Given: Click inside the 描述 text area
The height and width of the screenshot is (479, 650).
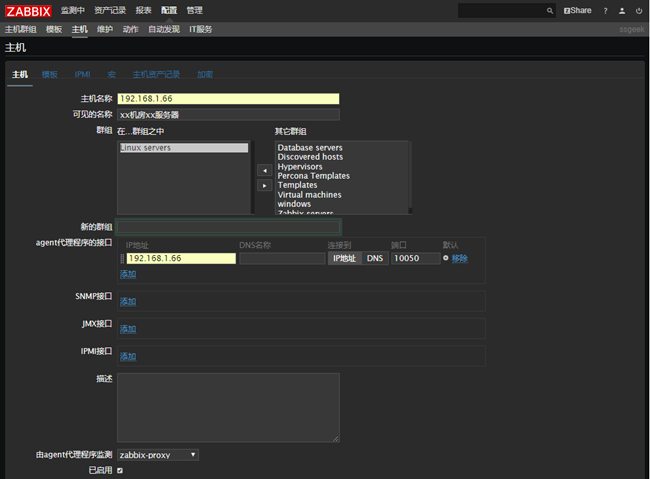Looking at the screenshot, I should 228,408.
